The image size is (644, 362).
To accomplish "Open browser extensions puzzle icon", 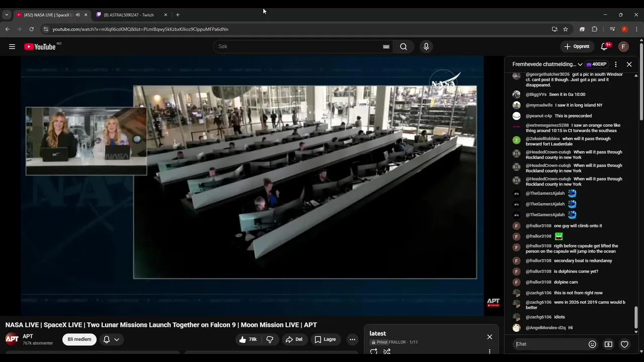I will pyautogui.click(x=594, y=29).
